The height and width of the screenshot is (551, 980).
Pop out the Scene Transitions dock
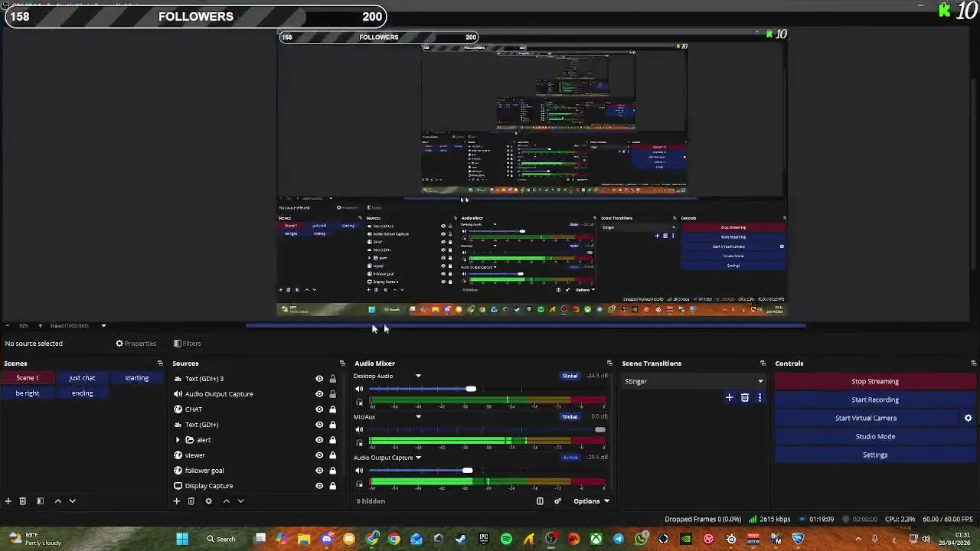[763, 364]
